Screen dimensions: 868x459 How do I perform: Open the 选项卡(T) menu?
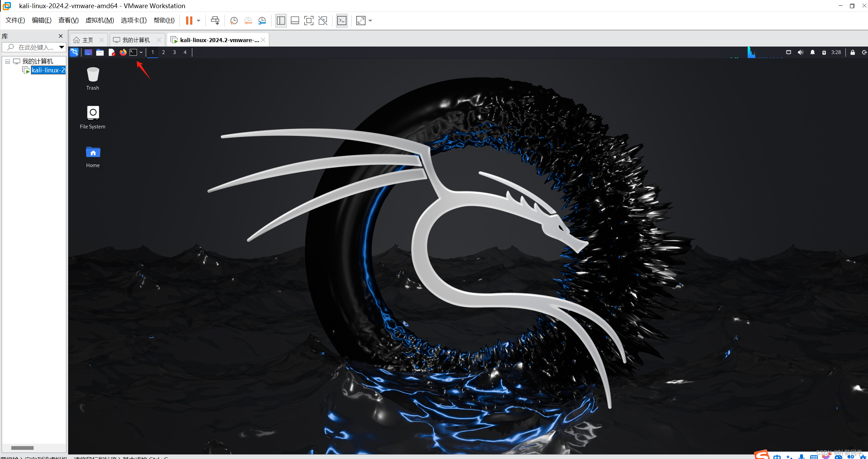[x=134, y=20]
